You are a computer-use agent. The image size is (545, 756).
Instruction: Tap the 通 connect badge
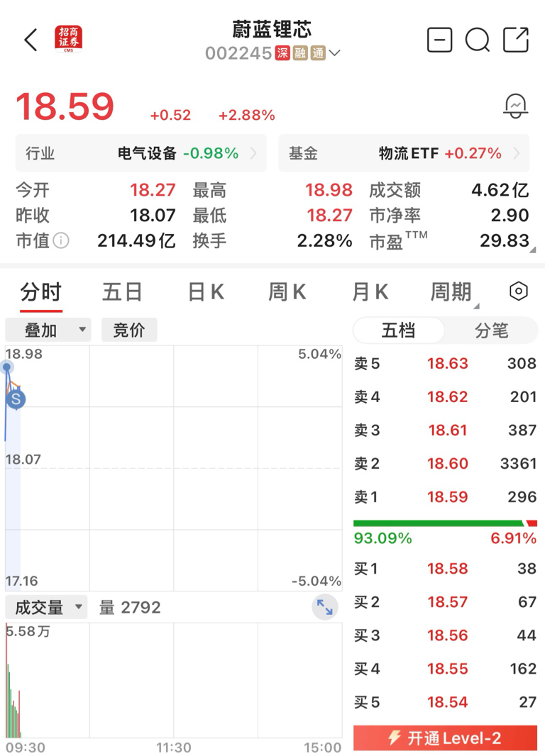(318, 53)
